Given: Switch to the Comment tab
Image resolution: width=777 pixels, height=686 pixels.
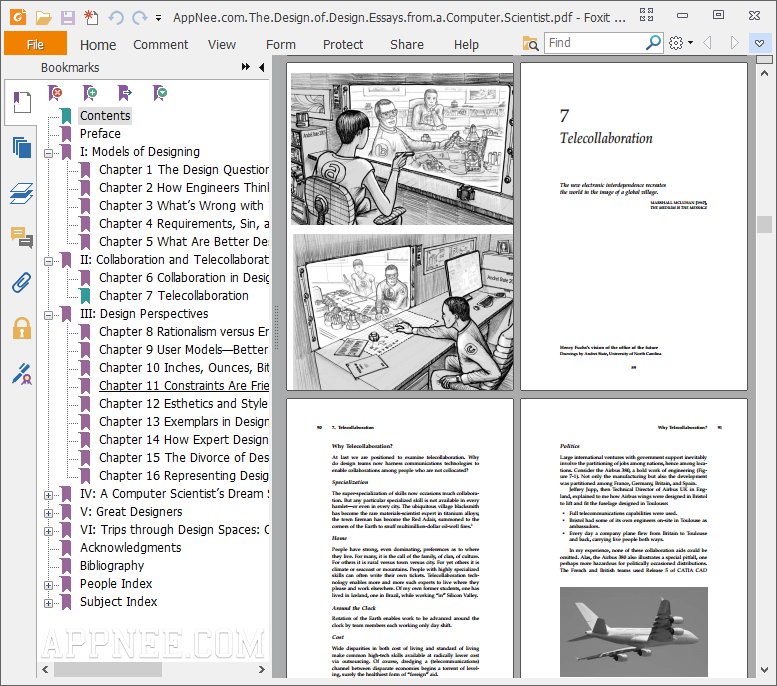Looking at the screenshot, I should (x=161, y=45).
